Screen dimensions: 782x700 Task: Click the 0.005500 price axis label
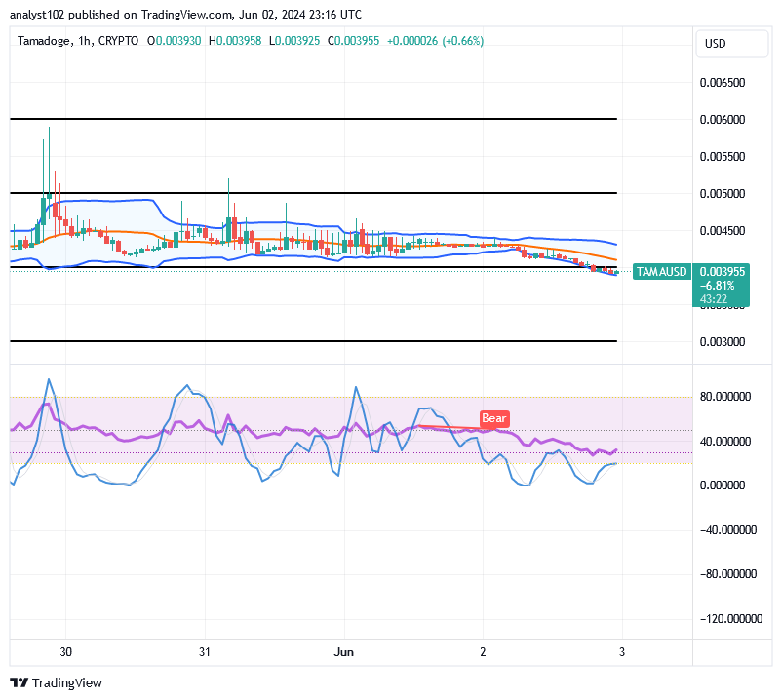click(723, 157)
